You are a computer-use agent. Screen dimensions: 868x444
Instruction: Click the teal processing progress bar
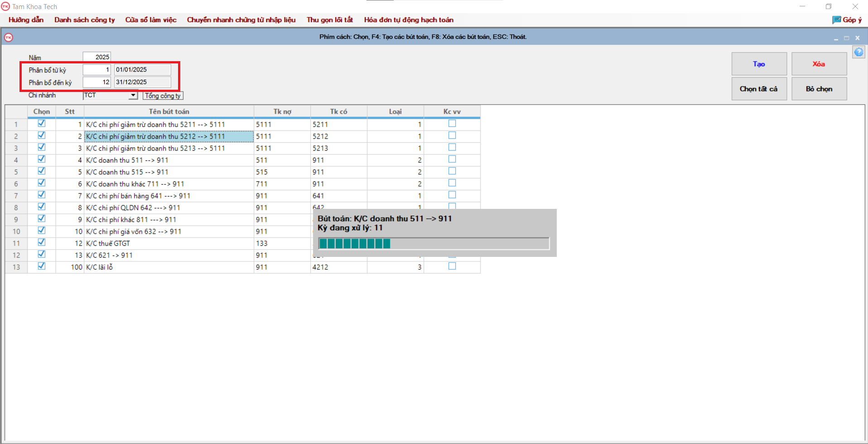tap(434, 244)
